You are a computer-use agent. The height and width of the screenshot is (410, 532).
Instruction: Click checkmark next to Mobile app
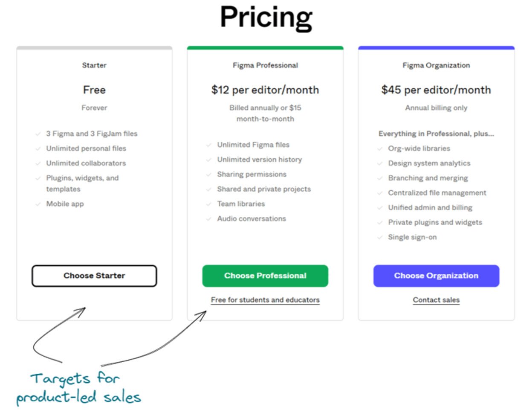pos(38,204)
